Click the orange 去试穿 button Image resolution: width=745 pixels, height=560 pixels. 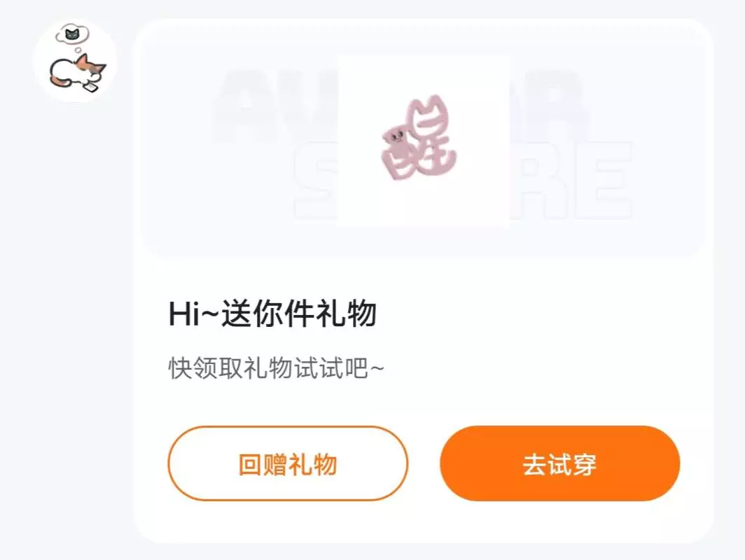click(x=559, y=463)
